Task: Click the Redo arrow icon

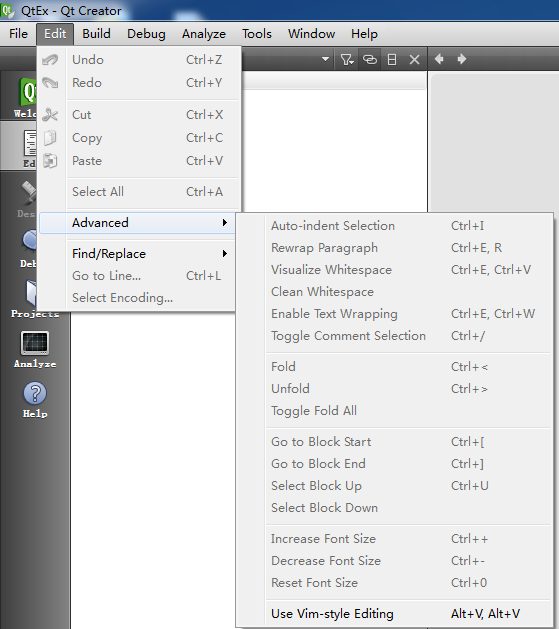Action: [50, 83]
